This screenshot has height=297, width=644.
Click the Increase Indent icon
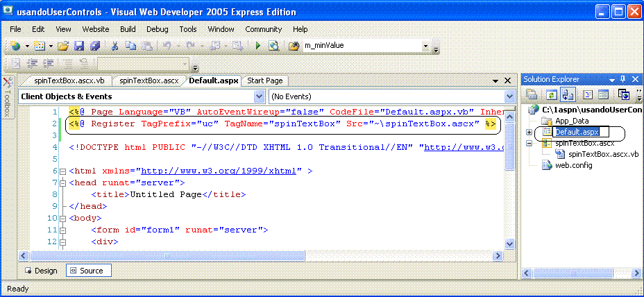click(49, 64)
